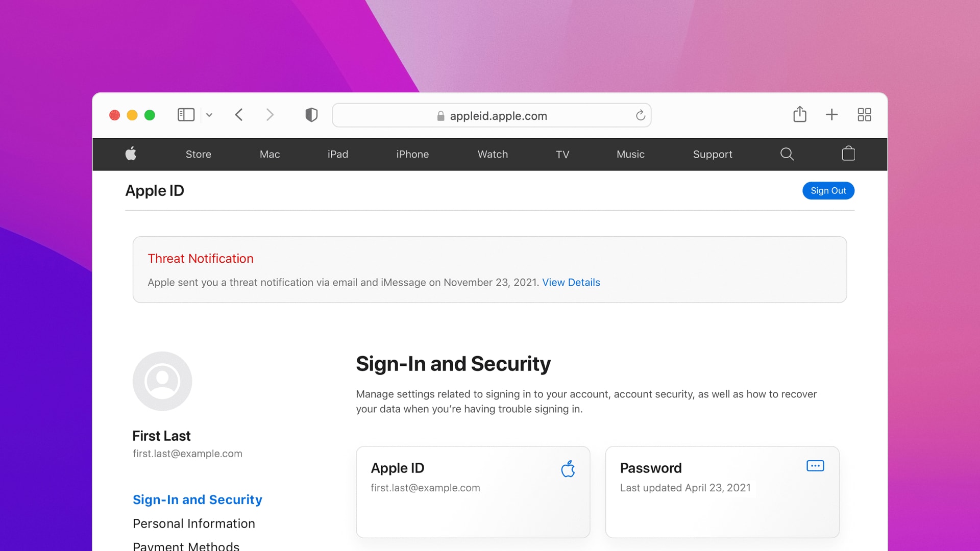Click the Apple logo in the navigation bar
The image size is (980, 551).
131,154
